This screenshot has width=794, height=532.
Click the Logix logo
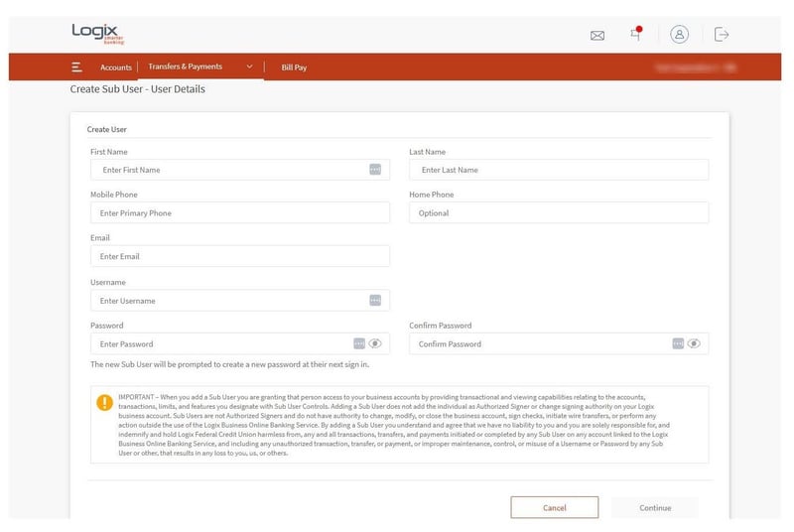[x=94, y=33]
